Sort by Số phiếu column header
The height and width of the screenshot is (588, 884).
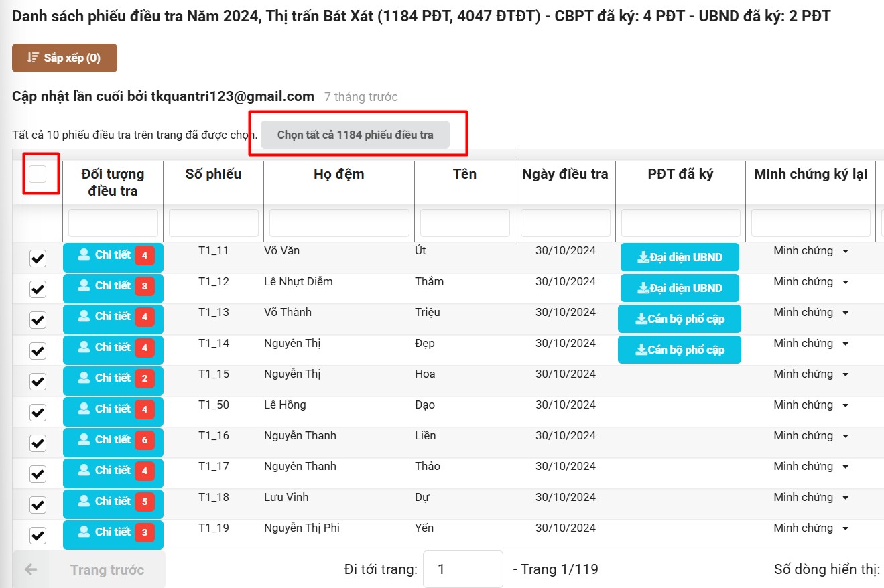pyautogui.click(x=213, y=175)
